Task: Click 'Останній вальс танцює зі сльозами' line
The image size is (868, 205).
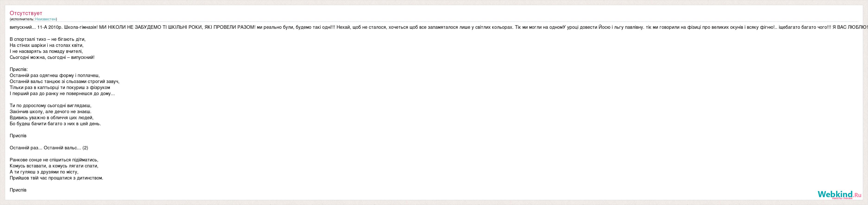Action: point(65,82)
